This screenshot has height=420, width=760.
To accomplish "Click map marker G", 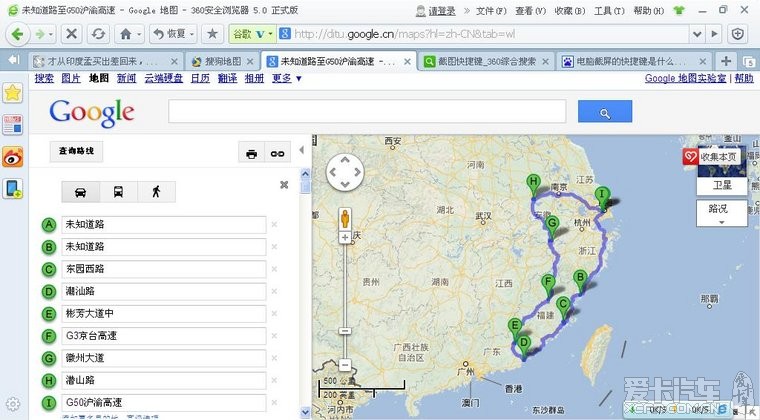I will (552, 227).
